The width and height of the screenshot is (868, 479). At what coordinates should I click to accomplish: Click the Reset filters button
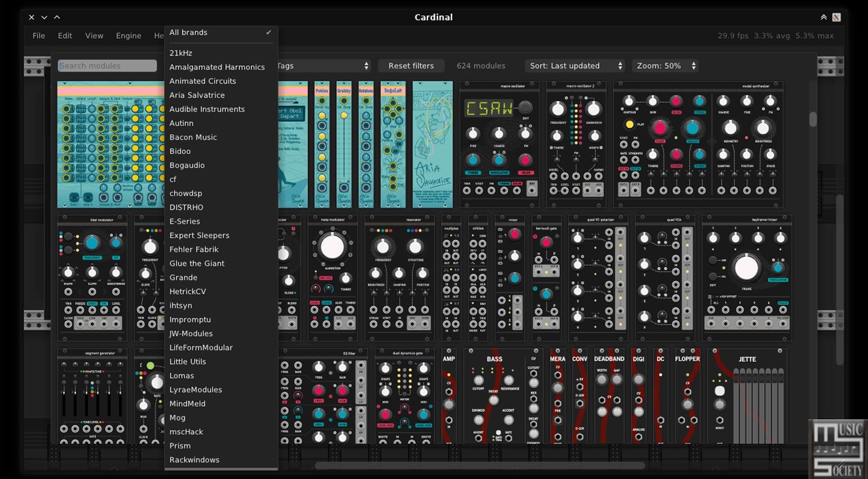pyautogui.click(x=411, y=66)
